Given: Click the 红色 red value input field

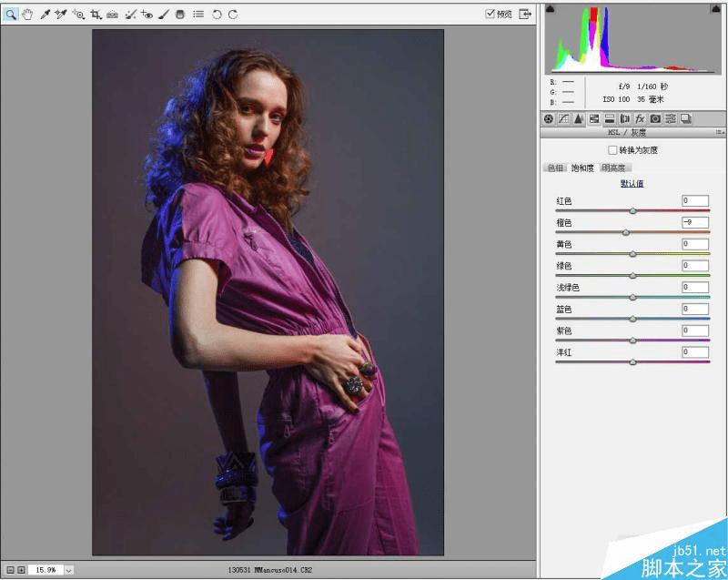Looking at the screenshot, I should 694,200.
